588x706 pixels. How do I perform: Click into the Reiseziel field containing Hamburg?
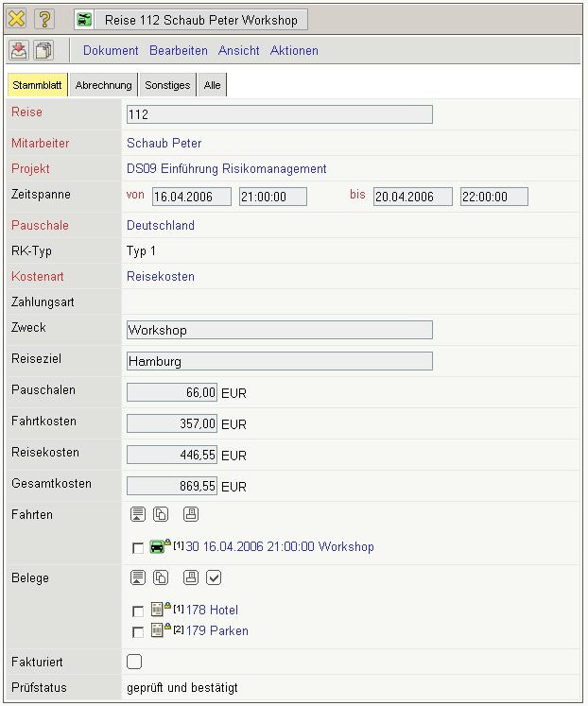pyautogui.click(x=279, y=361)
